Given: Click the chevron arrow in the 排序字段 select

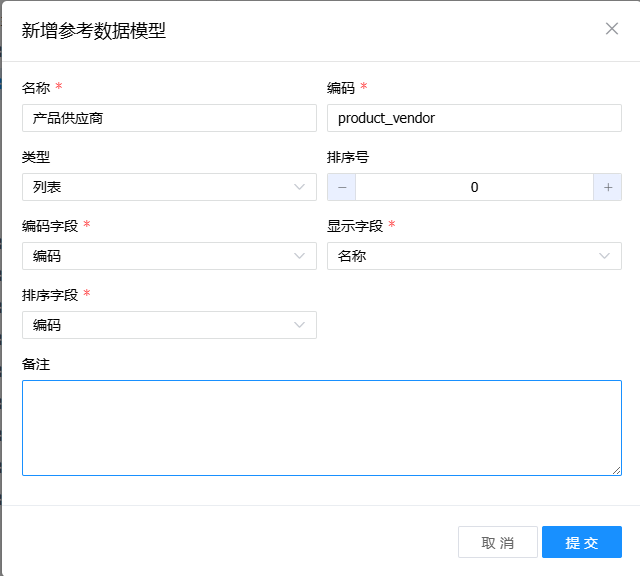Looking at the screenshot, I should coord(300,325).
